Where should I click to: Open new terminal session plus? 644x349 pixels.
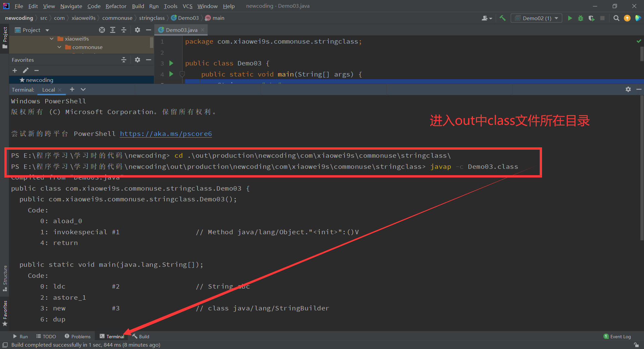72,89
